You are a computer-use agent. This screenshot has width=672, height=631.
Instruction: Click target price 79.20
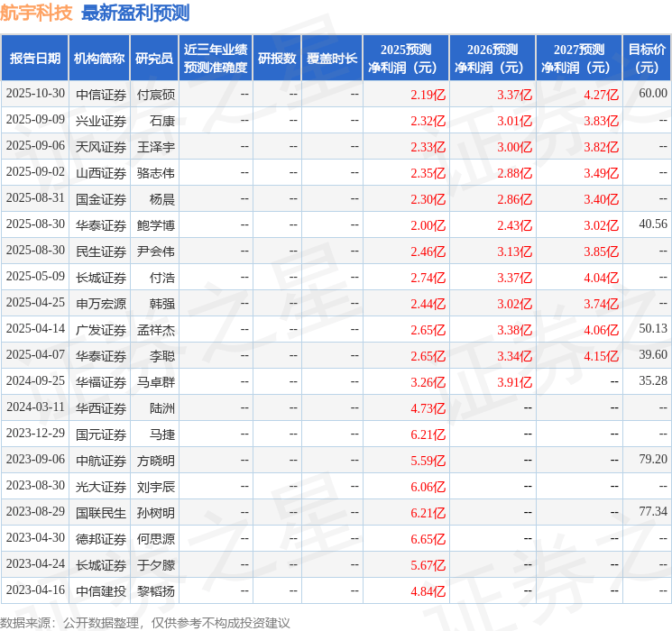(x=653, y=459)
